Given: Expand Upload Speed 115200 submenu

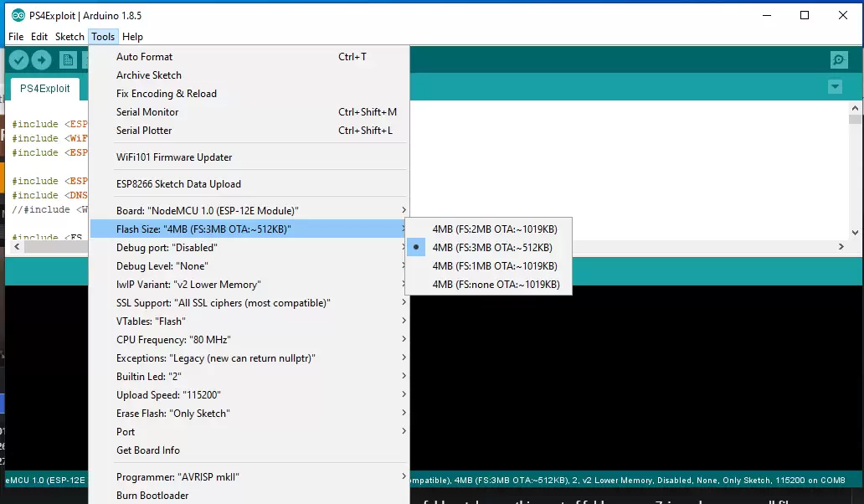Looking at the screenshot, I should pos(249,395).
